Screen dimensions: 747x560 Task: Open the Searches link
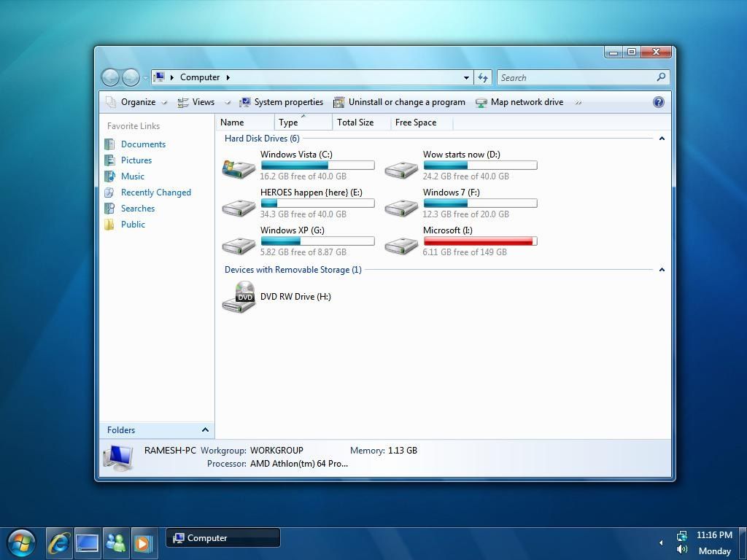point(138,209)
